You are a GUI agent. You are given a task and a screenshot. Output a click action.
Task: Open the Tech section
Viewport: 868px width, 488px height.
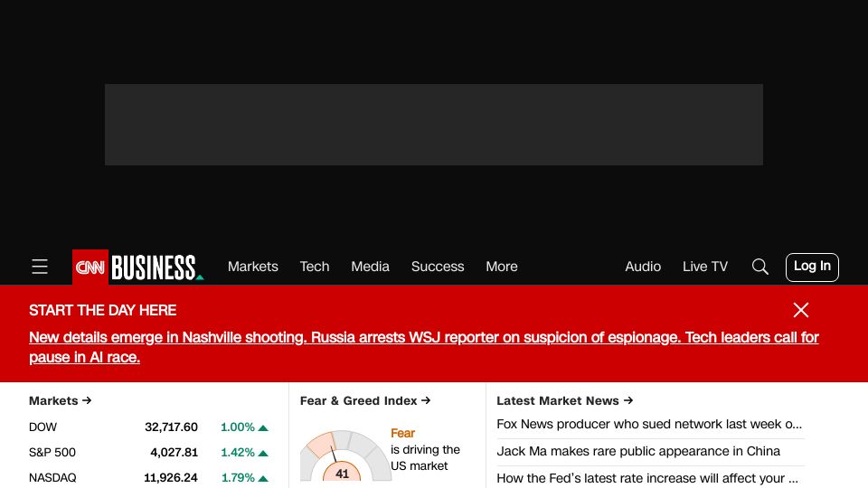pyautogui.click(x=315, y=267)
